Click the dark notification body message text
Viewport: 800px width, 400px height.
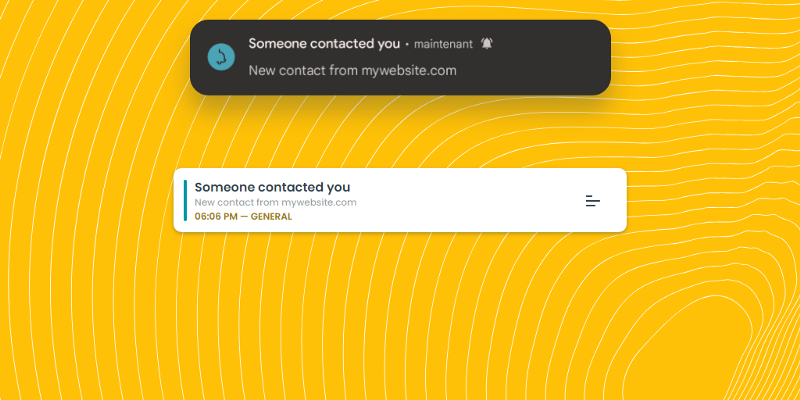point(353,70)
